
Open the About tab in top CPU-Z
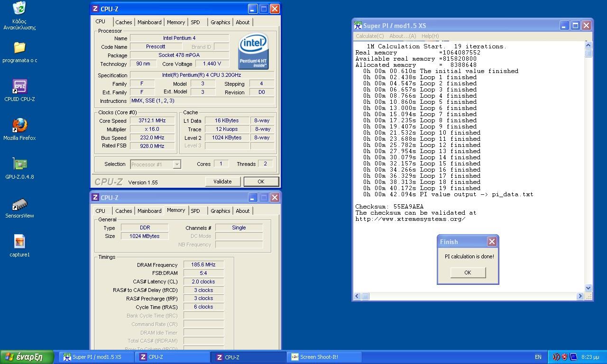(242, 22)
